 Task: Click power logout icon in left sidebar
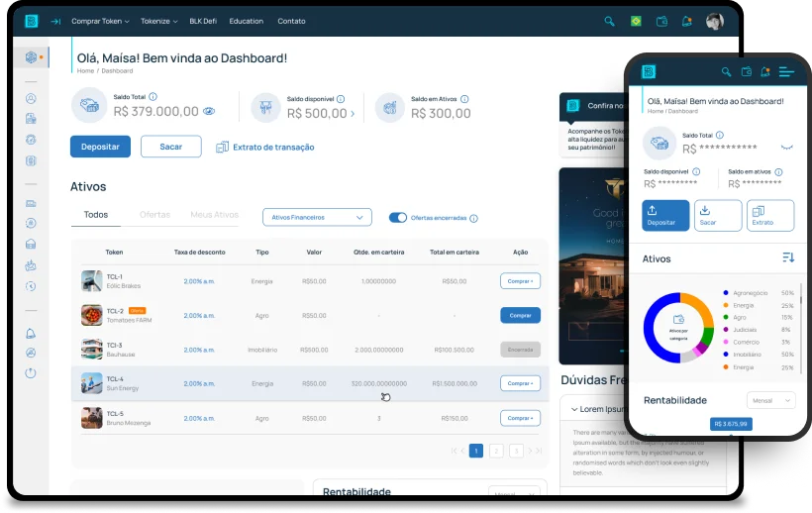pyautogui.click(x=31, y=373)
